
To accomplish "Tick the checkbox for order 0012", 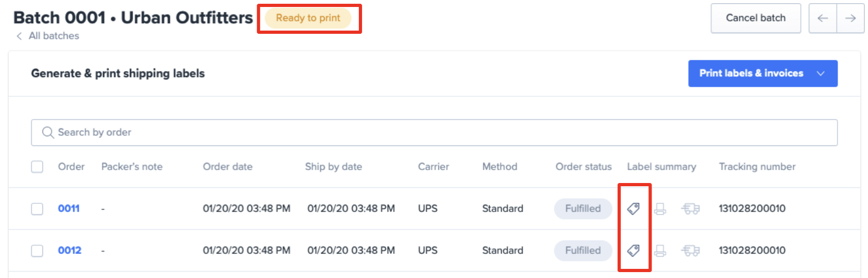I will click(37, 251).
